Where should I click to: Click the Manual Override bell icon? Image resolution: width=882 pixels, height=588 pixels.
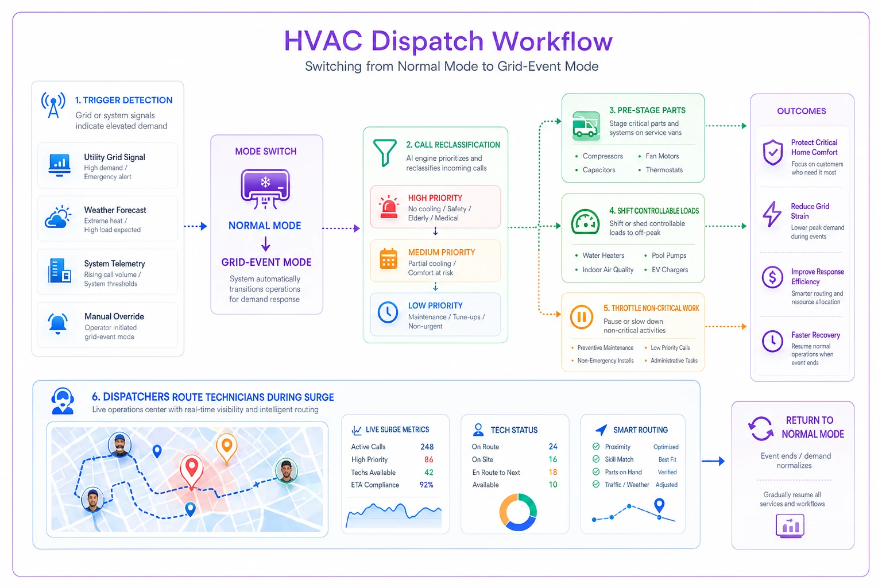(x=58, y=324)
